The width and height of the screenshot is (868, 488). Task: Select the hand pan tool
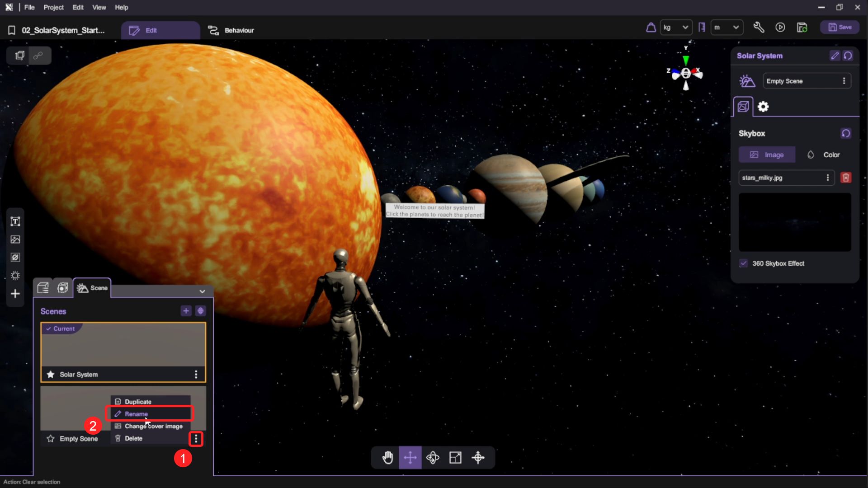(x=387, y=458)
